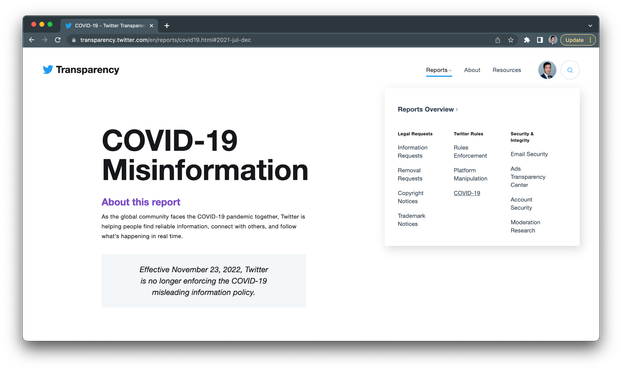Open the Platform Manipulation link
Image resolution: width=622 pixels, height=371 pixels.
[470, 174]
